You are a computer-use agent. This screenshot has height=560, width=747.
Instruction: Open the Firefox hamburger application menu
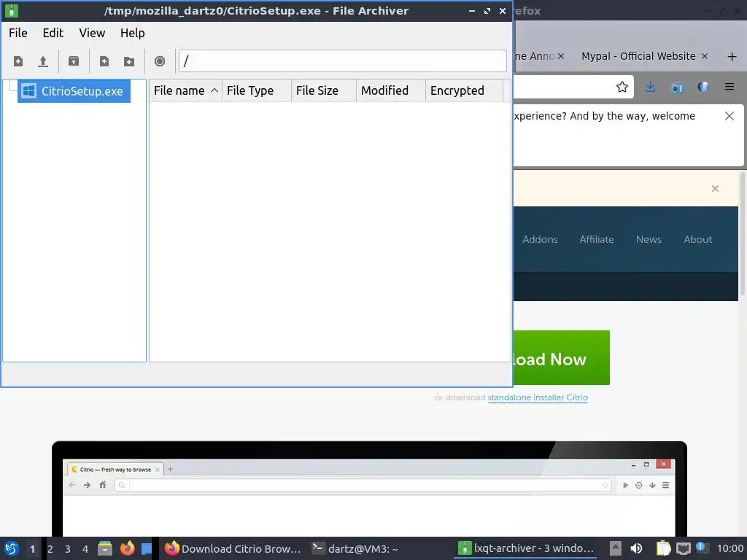click(729, 87)
